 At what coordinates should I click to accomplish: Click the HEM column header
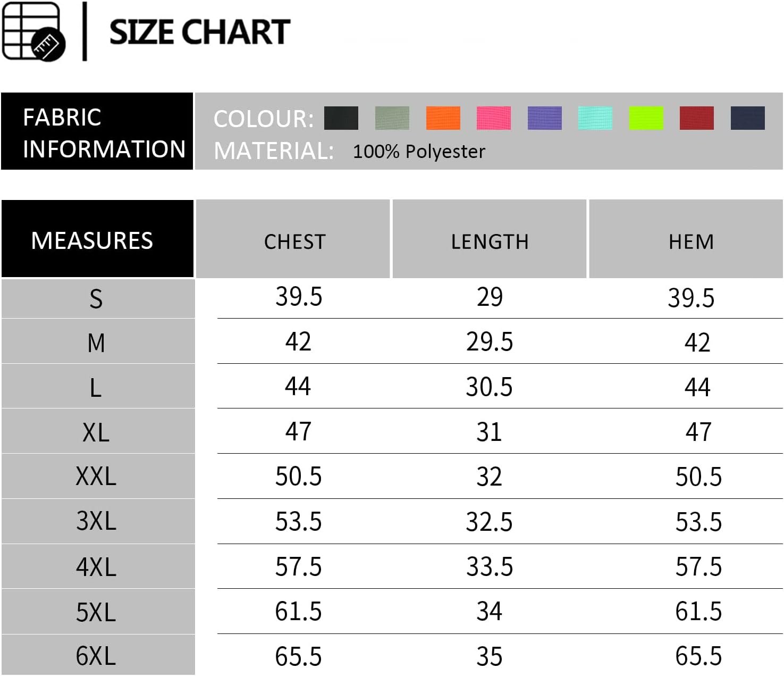click(x=691, y=241)
